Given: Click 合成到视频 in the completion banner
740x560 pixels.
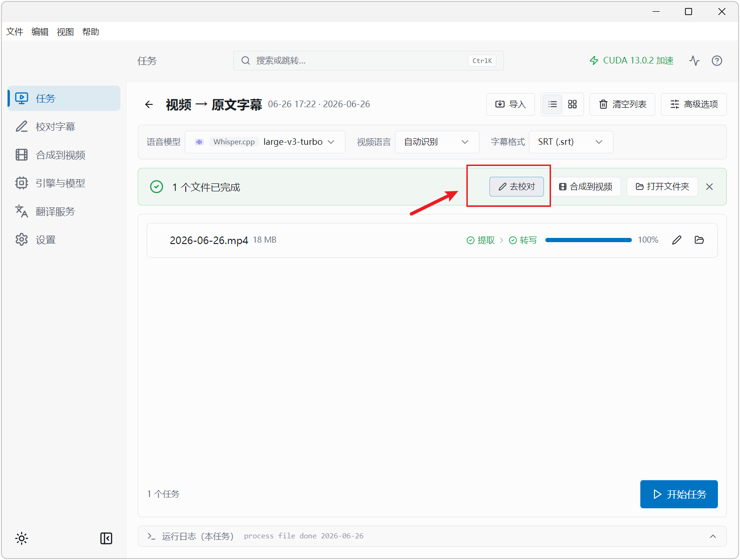Looking at the screenshot, I should [x=586, y=187].
